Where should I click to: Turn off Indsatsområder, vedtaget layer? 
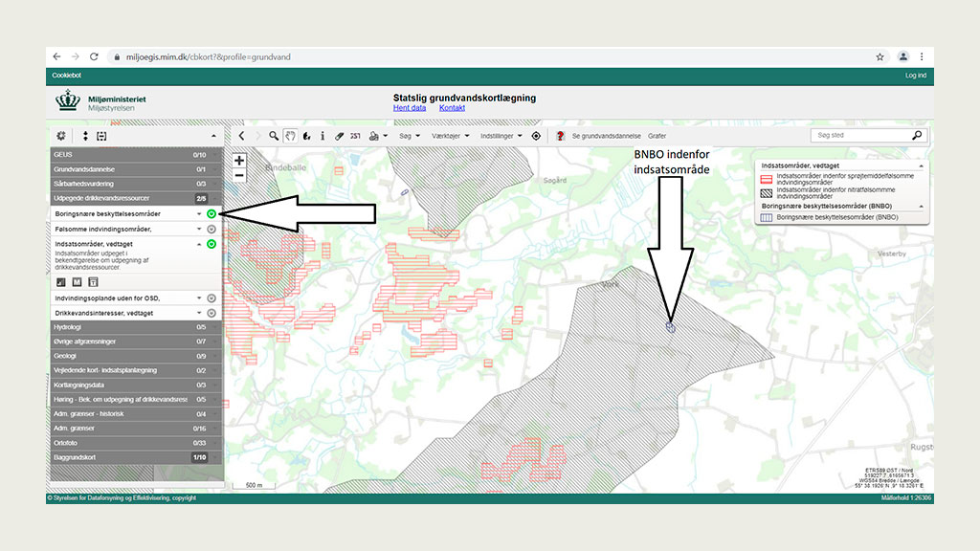tap(211, 245)
